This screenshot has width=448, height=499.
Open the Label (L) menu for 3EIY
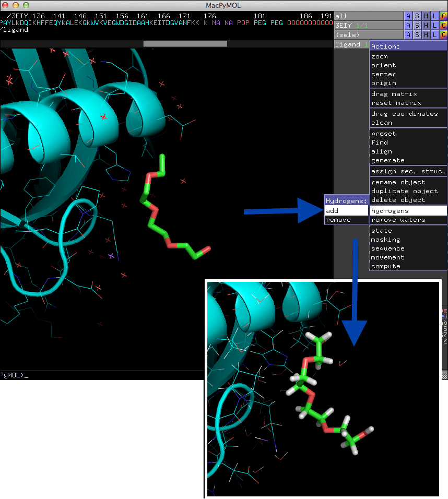point(435,25)
